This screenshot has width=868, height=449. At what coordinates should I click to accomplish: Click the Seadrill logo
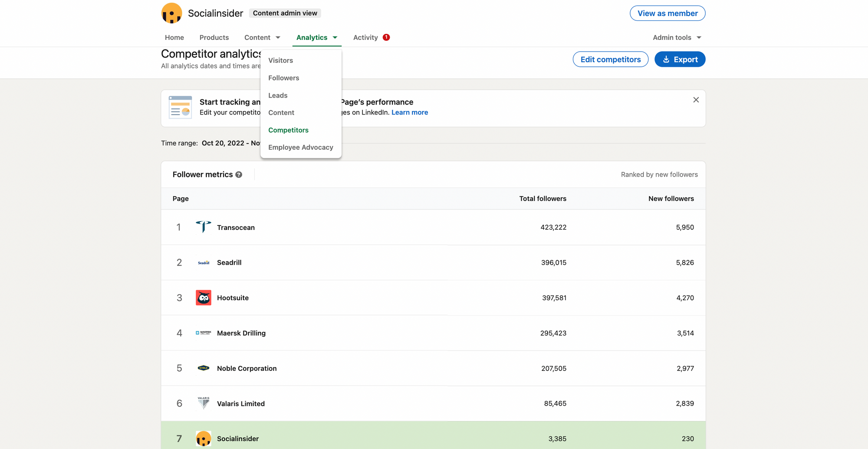204,262
